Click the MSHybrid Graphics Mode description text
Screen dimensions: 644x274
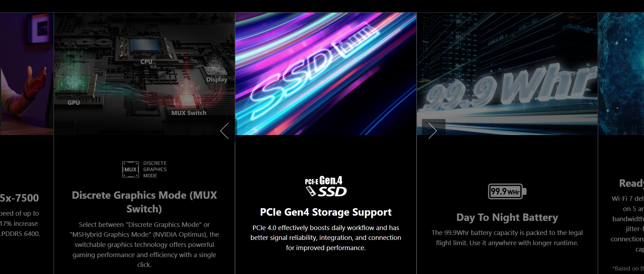(144, 244)
